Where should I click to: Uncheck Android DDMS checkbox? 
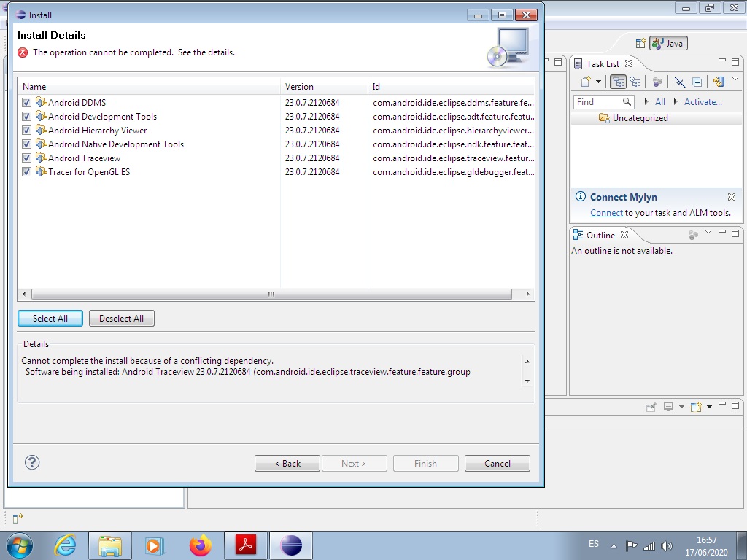point(26,102)
